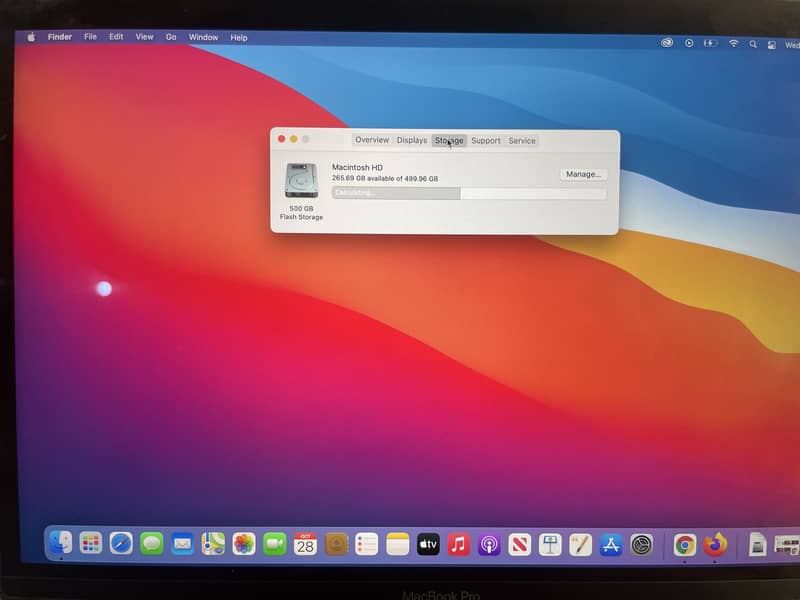Image resolution: width=800 pixels, height=600 pixels.
Task: Open the Go menu
Action: point(171,37)
